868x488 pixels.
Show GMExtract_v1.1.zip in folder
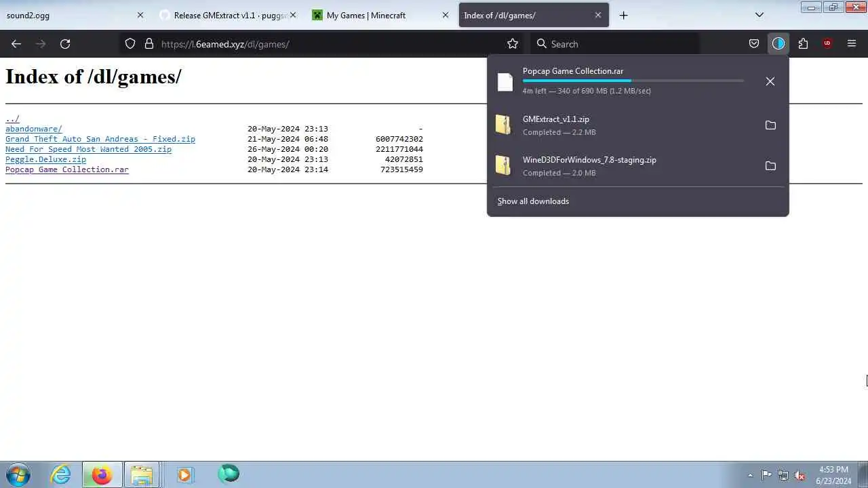(x=770, y=125)
